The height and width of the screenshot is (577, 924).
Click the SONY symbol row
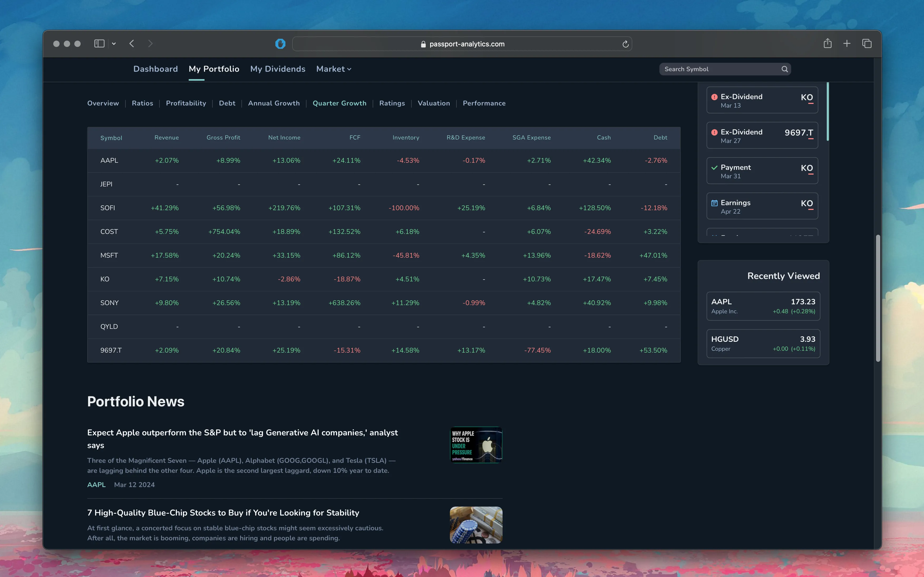pyautogui.click(x=384, y=303)
